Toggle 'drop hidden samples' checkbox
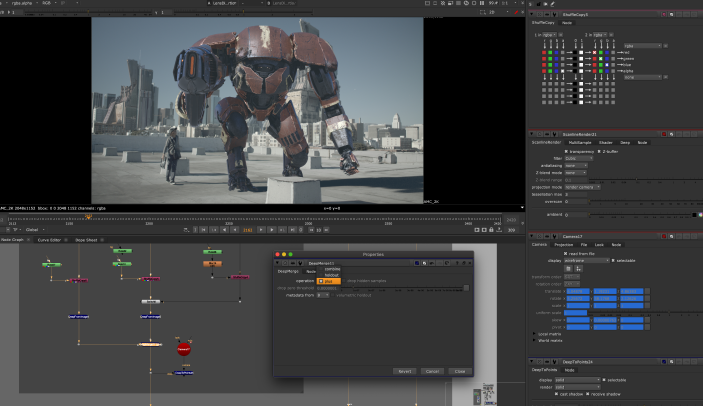The width and height of the screenshot is (703, 406). click(344, 281)
